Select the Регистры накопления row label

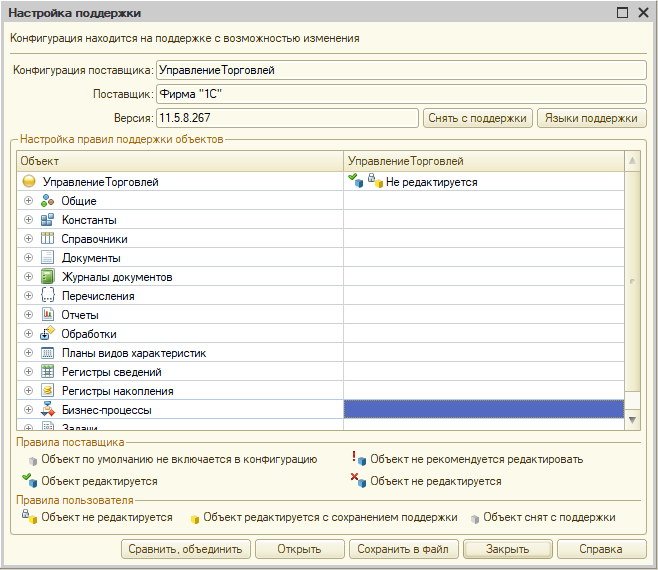point(118,391)
